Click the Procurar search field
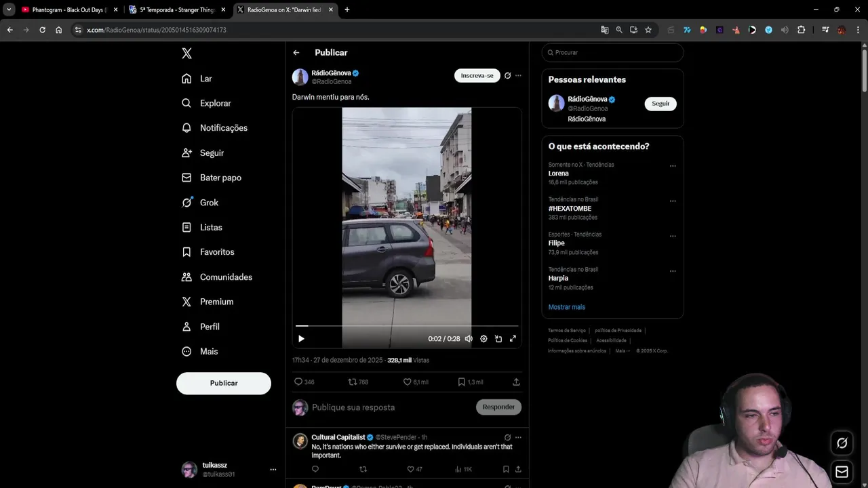This screenshot has height=488, width=868. point(612,52)
